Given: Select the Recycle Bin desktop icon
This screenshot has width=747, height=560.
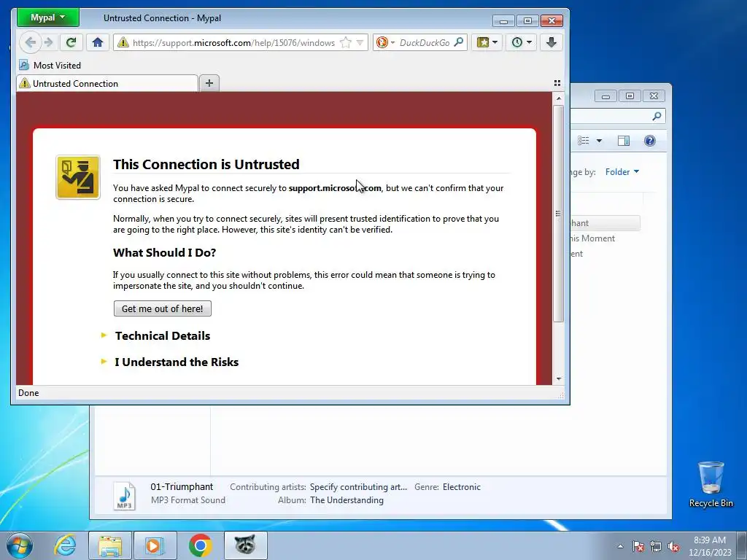Looking at the screenshot, I should [711, 485].
